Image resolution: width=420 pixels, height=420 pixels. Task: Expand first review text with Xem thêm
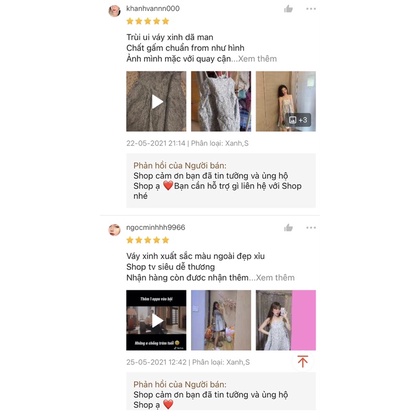click(257, 59)
